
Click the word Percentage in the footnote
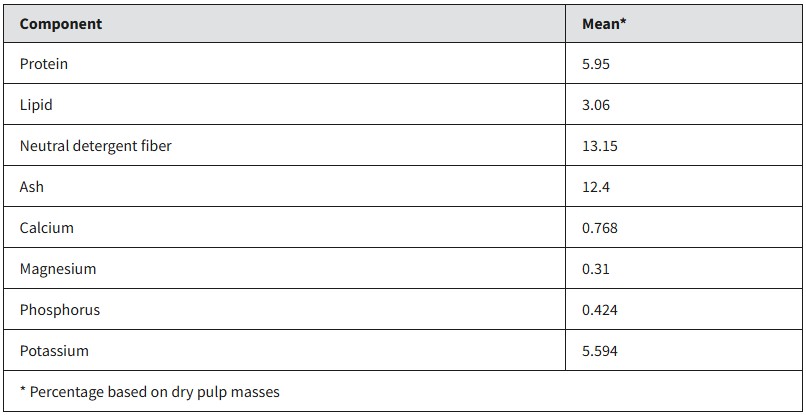67,392
